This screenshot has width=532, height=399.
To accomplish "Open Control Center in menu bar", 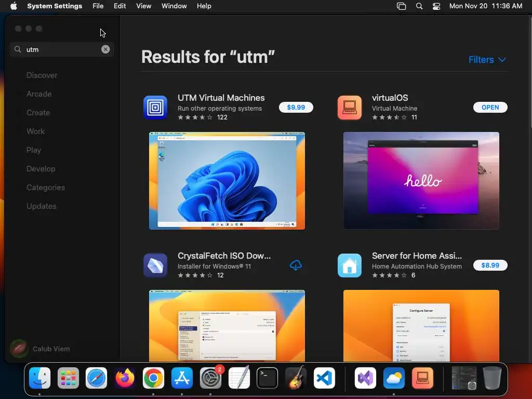I will click(x=436, y=6).
